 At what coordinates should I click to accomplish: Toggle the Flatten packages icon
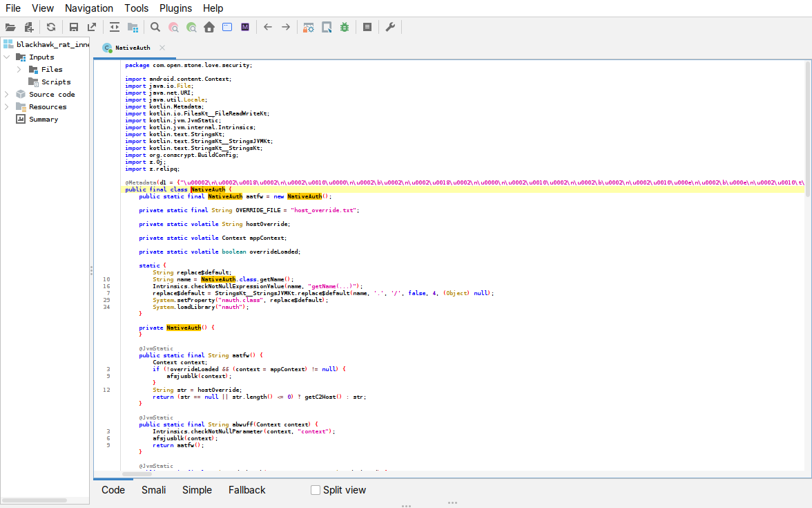[x=133, y=28]
